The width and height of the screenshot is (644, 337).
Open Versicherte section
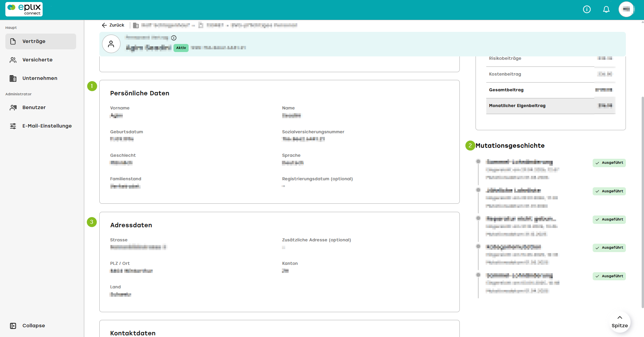pos(41,60)
